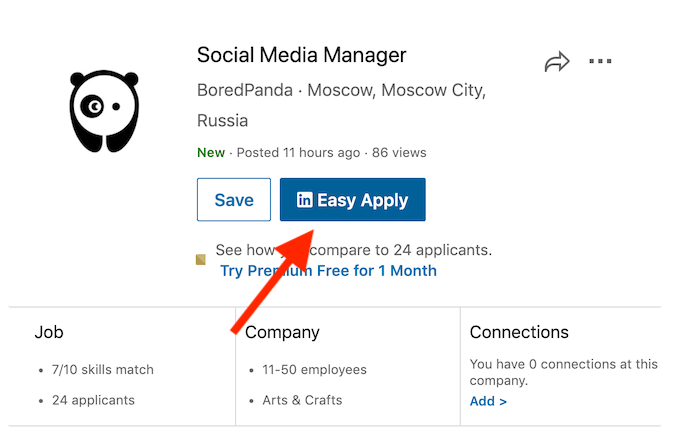The height and width of the screenshot is (433, 680).
Task: Click the Company section heading
Action: tap(282, 332)
